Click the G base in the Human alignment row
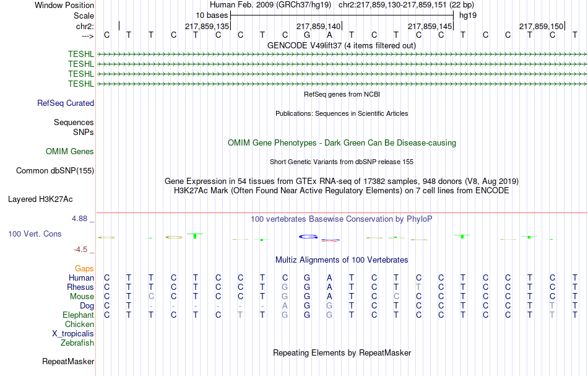This screenshot has height=376, width=588. point(307,278)
